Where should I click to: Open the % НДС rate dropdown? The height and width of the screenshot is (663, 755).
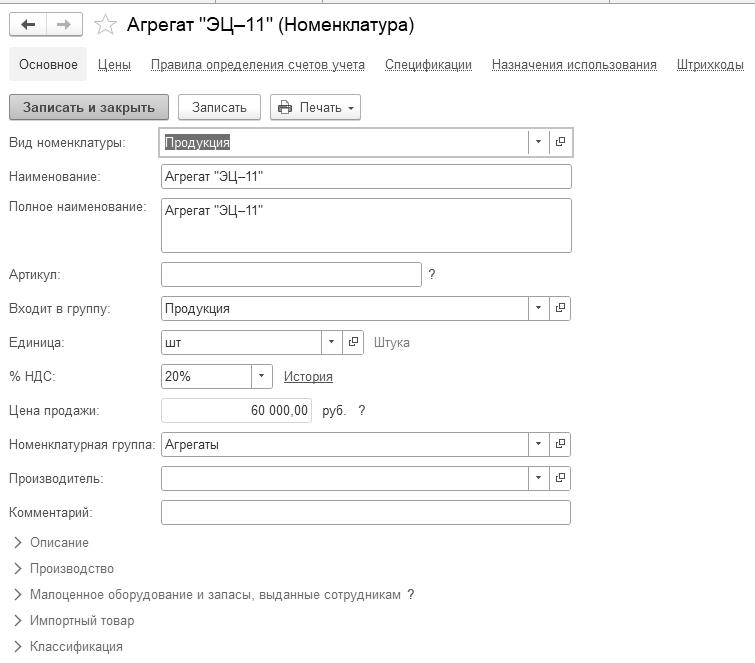(x=261, y=376)
